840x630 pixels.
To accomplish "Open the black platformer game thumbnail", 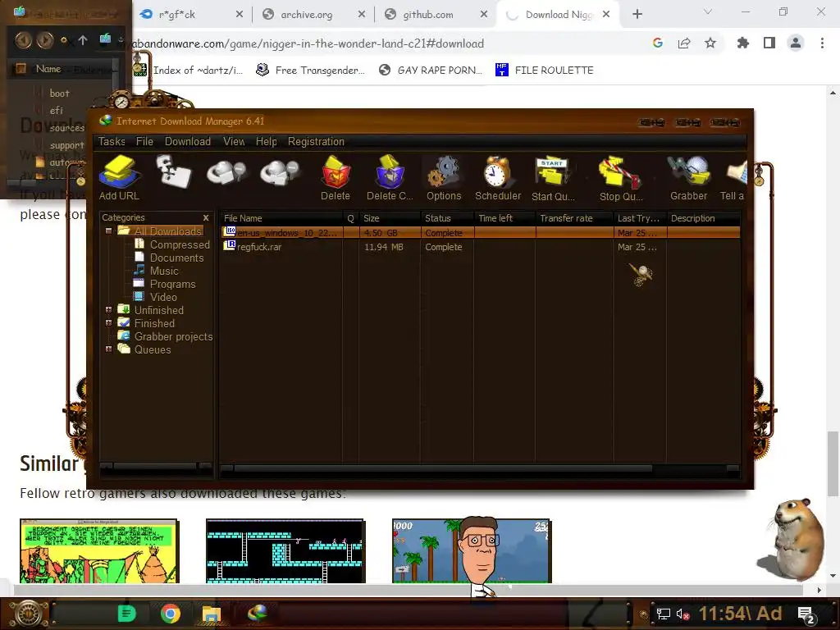I will tap(285, 550).
